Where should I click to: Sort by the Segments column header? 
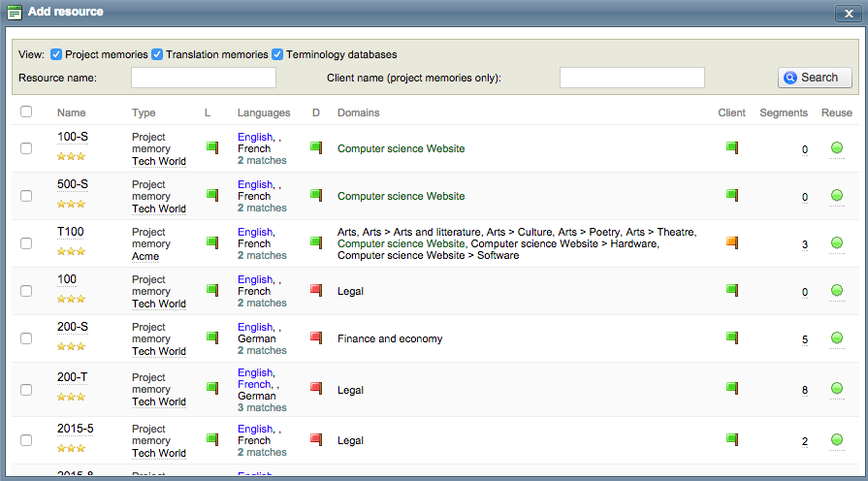pos(783,112)
